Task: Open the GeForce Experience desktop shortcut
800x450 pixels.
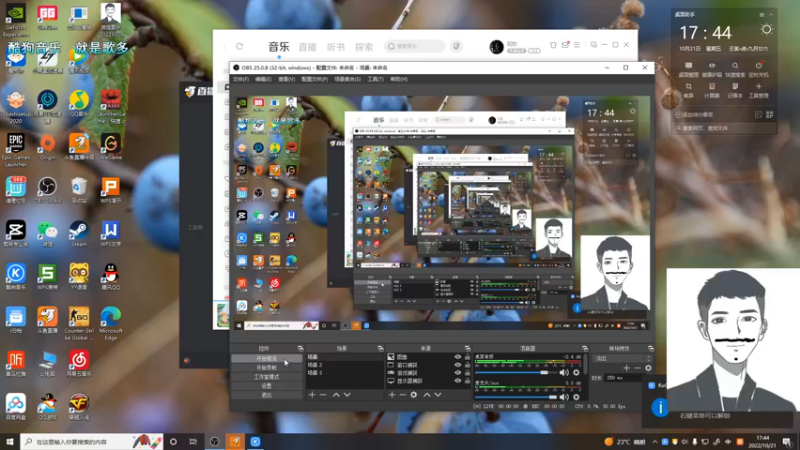Action: point(16,20)
